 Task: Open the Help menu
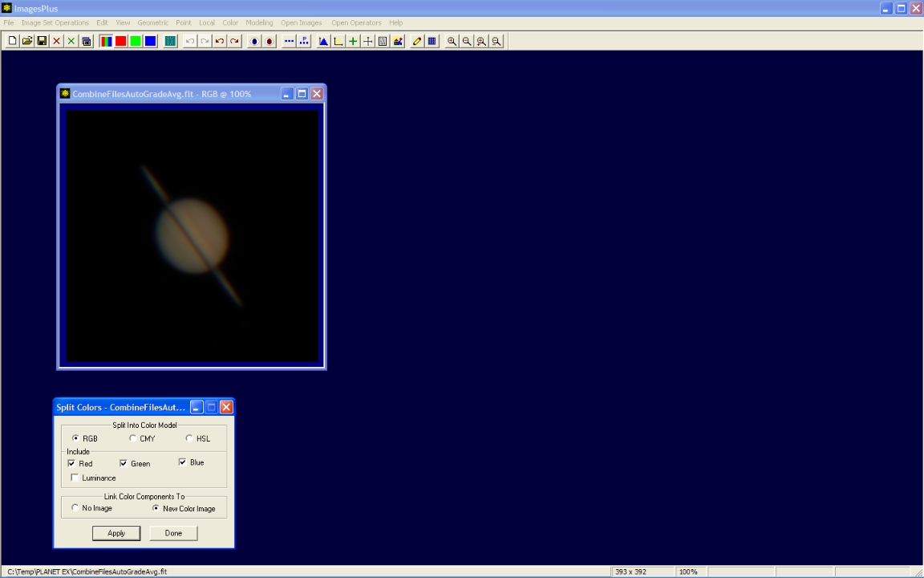(x=396, y=22)
